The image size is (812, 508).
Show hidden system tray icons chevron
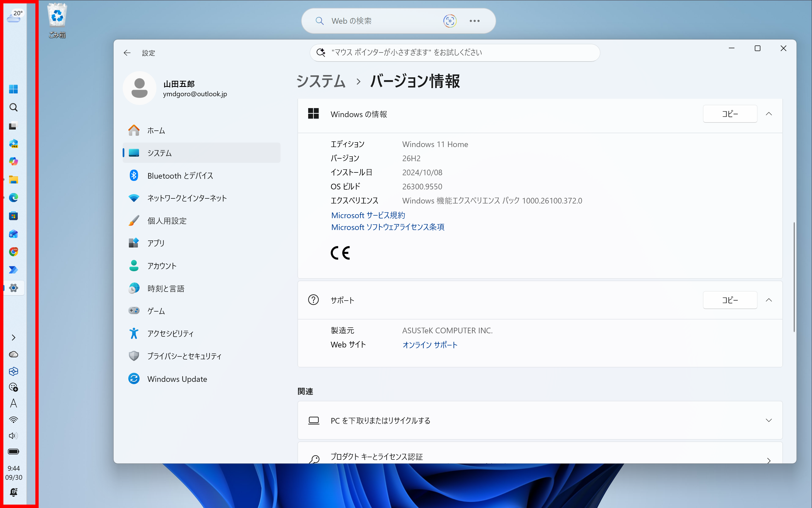click(x=14, y=337)
